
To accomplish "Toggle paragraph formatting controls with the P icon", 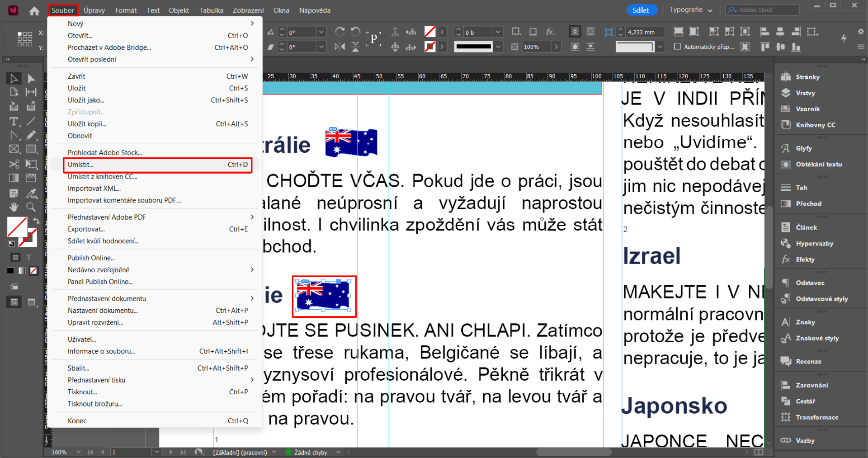I will click(x=373, y=39).
